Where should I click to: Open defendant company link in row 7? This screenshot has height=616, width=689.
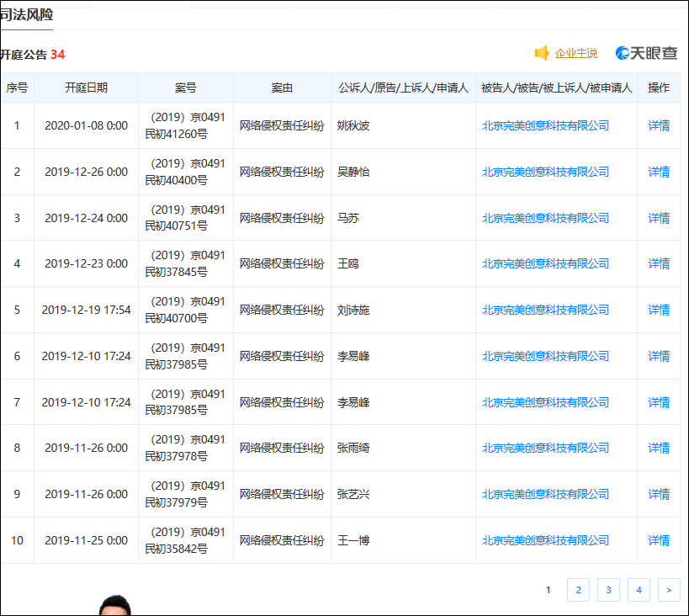click(545, 402)
